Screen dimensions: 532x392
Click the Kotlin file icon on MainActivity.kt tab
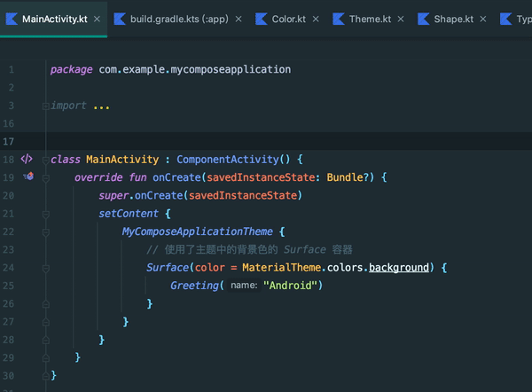pyautogui.click(x=12, y=19)
